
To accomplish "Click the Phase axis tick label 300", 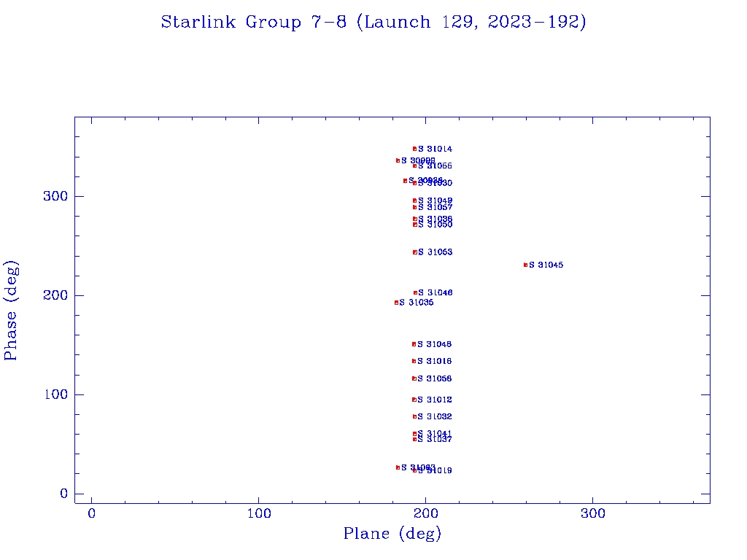I will point(55,196).
